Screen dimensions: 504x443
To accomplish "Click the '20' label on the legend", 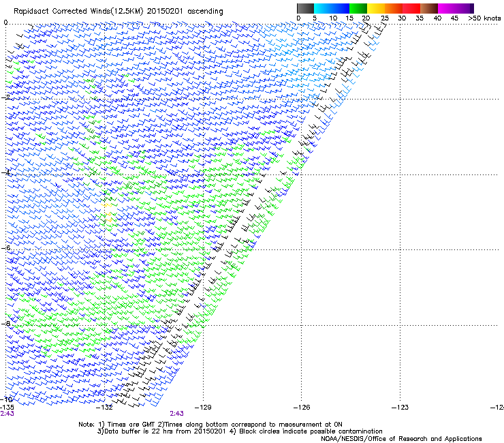I will (366, 18).
